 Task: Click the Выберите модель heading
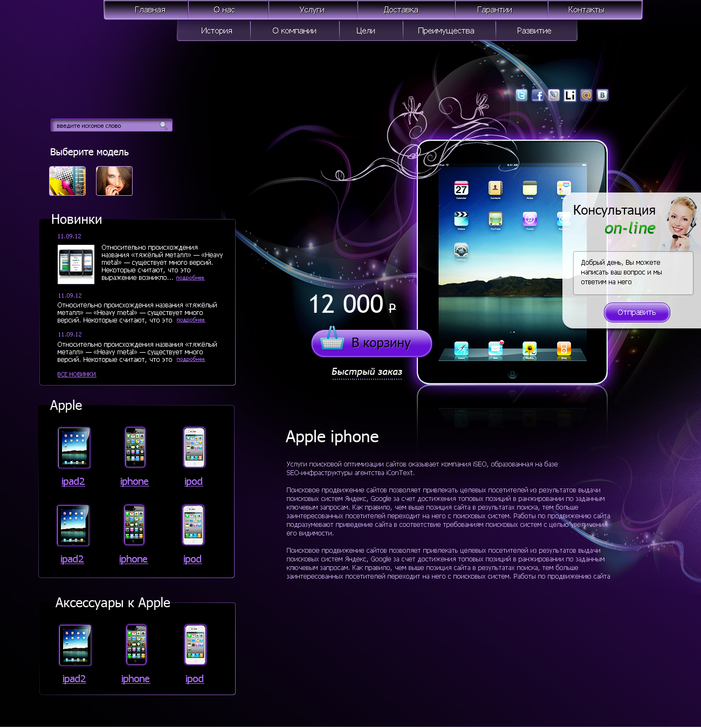click(x=90, y=152)
